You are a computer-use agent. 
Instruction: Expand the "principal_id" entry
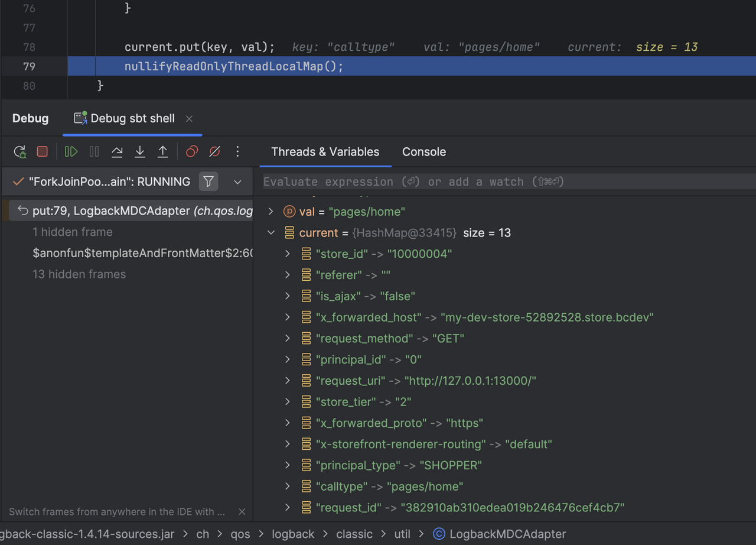tap(288, 359)
